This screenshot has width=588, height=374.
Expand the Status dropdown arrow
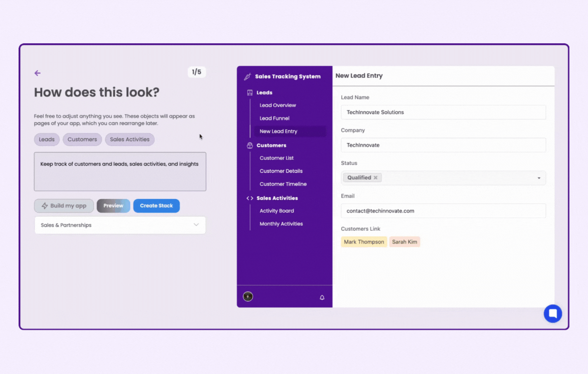tap(538, 178)
